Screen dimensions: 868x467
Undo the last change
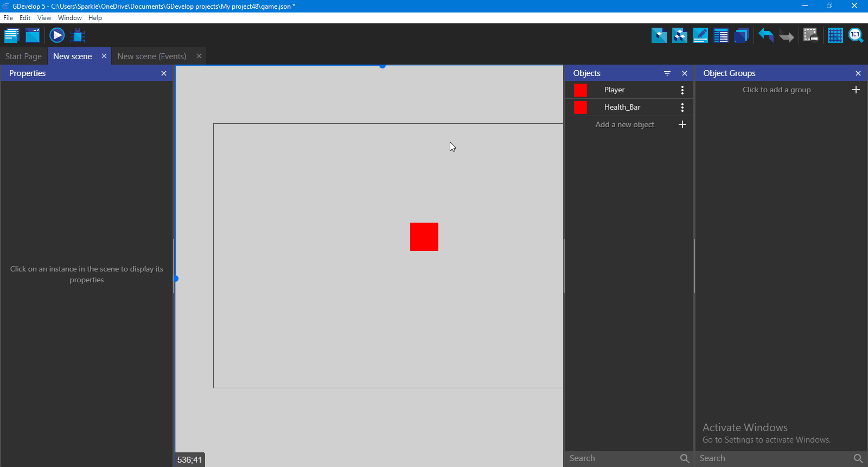point(765,36)
